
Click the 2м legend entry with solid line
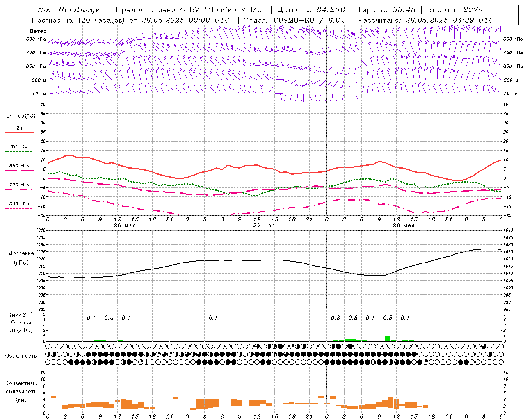pos(19,128)
